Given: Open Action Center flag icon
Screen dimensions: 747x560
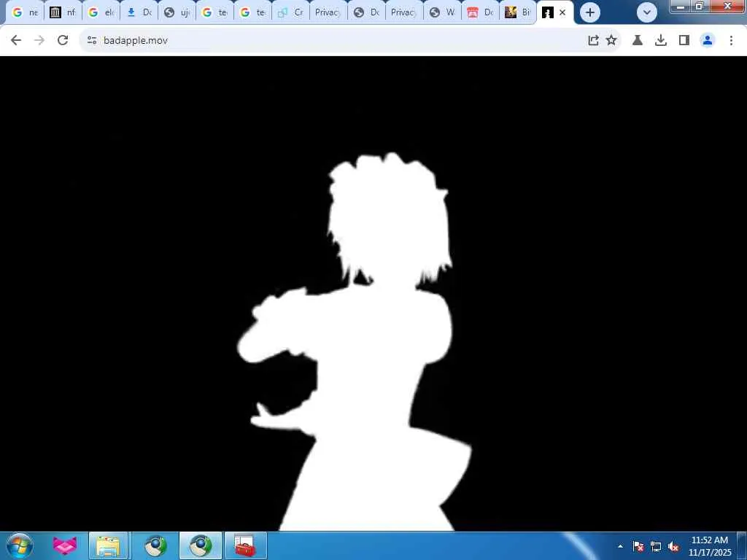Looking at the screenshot, I should pyautogui.click(x=638, y=546).
